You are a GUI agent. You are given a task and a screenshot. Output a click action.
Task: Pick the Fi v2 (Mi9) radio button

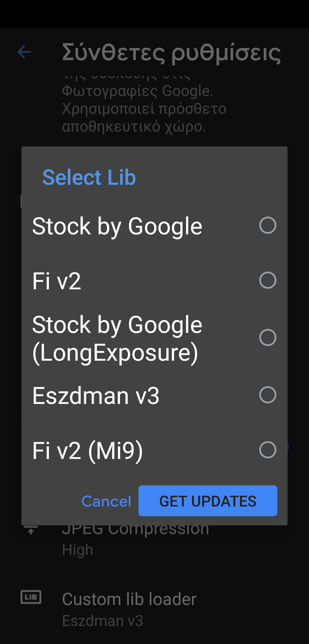[268, 450]
